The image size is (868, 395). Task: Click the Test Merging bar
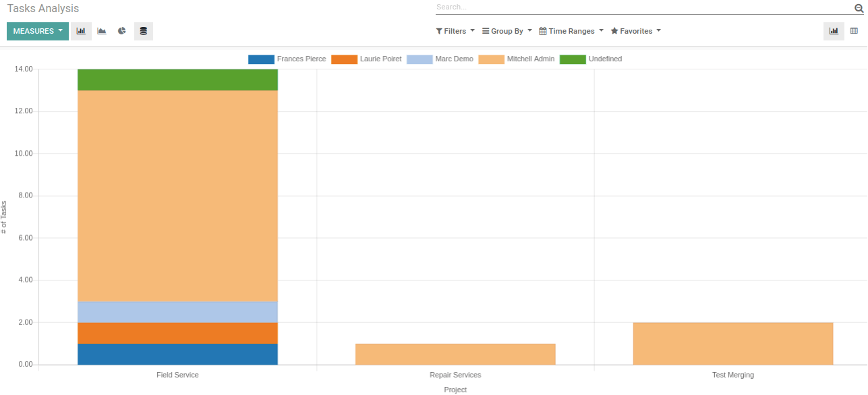(x=733, y=344)
